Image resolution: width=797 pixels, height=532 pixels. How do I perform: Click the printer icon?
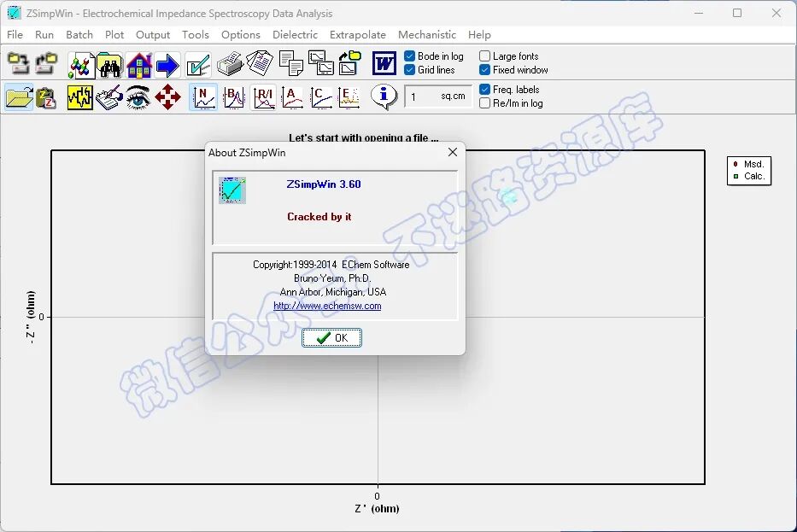click(x=230, y=64)
